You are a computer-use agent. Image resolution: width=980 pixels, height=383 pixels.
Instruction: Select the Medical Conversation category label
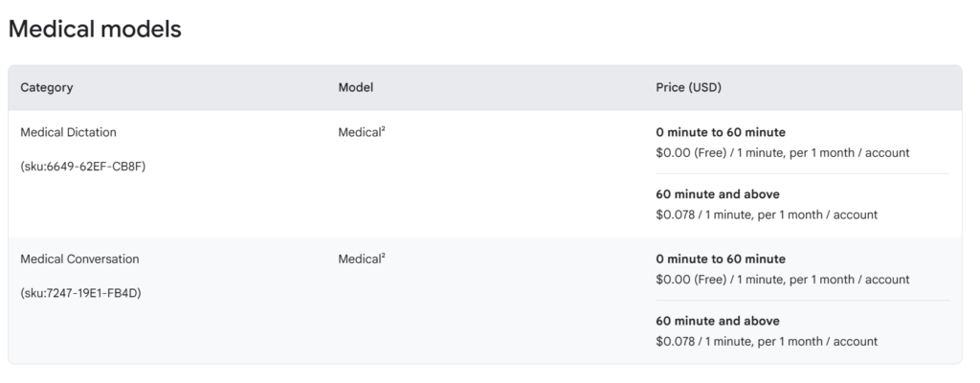[79, 259]
